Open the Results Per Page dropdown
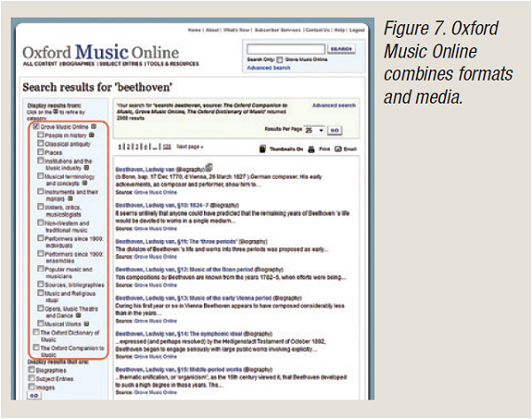This screenshot has height=419, width=532. 314,130
